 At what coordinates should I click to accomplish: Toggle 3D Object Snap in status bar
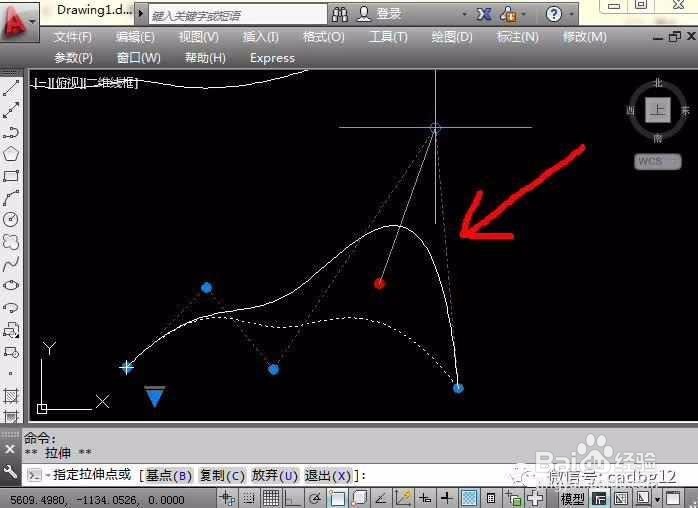(359, 499)
